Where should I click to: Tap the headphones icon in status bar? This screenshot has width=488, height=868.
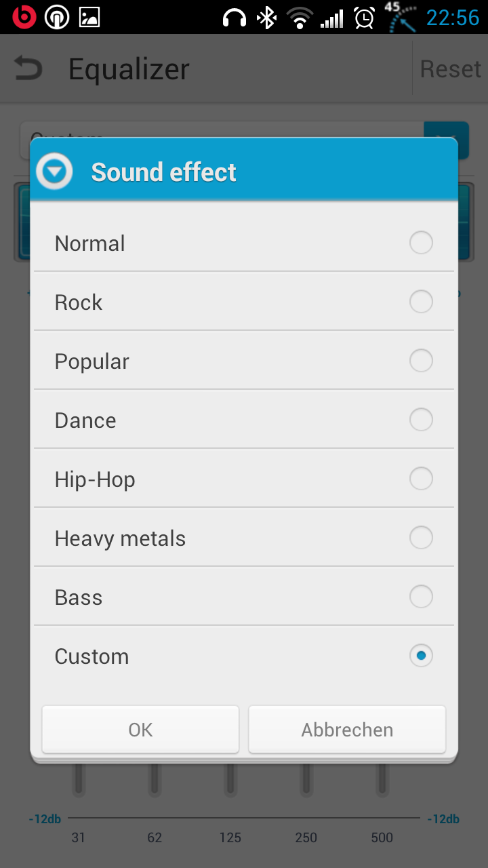click(x=235, y=17)
